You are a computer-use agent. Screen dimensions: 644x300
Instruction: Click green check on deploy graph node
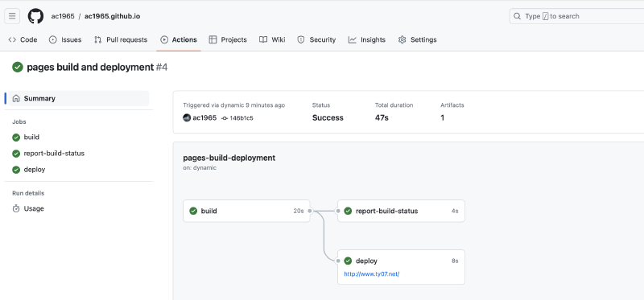tap(348, 261)
